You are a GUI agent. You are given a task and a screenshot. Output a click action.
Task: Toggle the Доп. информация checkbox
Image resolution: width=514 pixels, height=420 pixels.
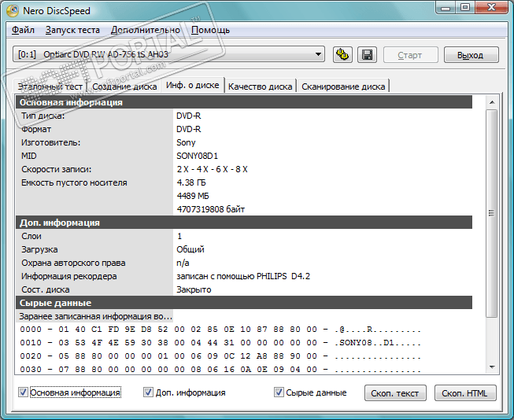pos(148,392)
